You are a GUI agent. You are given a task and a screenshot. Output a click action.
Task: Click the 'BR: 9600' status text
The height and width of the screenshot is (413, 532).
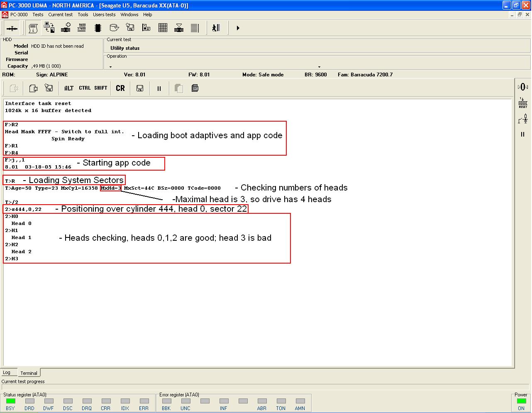pyautogui.click(x=316, y=75)
